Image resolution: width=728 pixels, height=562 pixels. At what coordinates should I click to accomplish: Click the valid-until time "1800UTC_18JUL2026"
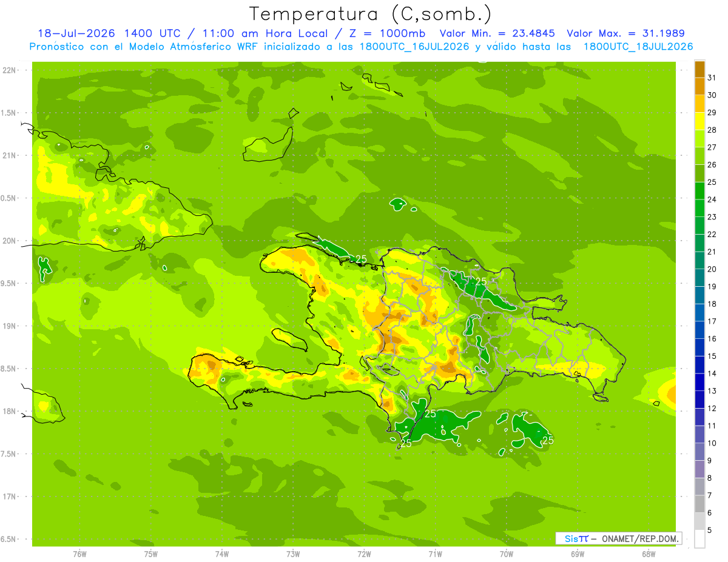tap(638, 46)
